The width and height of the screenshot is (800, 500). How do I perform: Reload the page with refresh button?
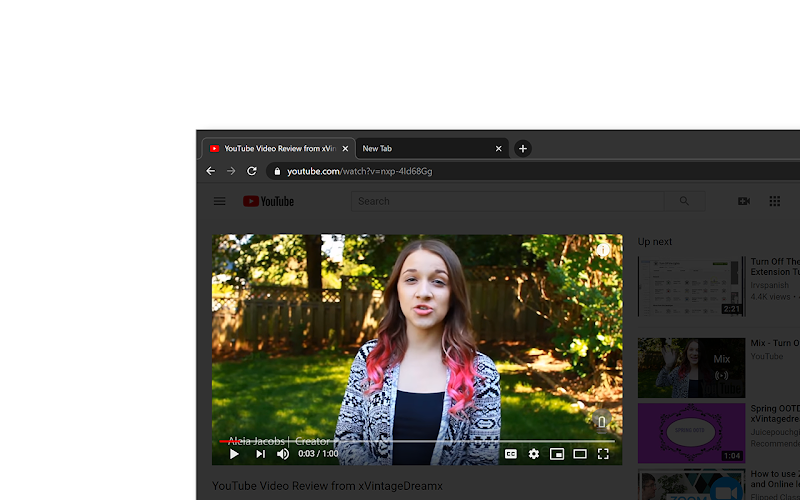pyautogui.click(x=252, y=171)
